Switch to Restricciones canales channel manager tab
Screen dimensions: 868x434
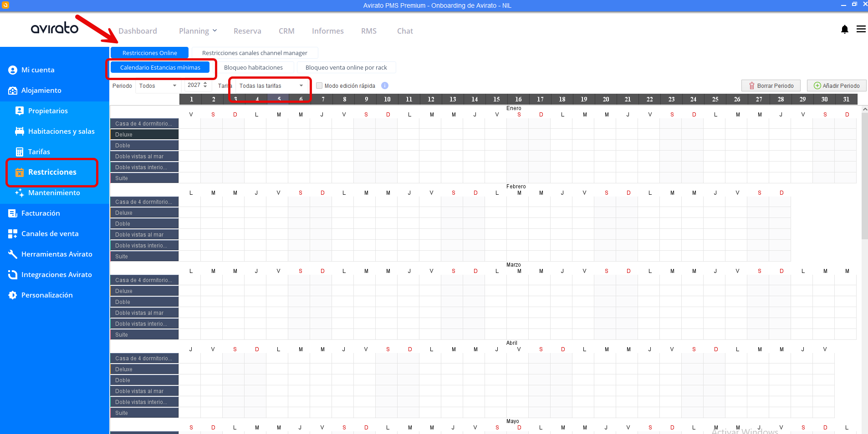point(255,53)
